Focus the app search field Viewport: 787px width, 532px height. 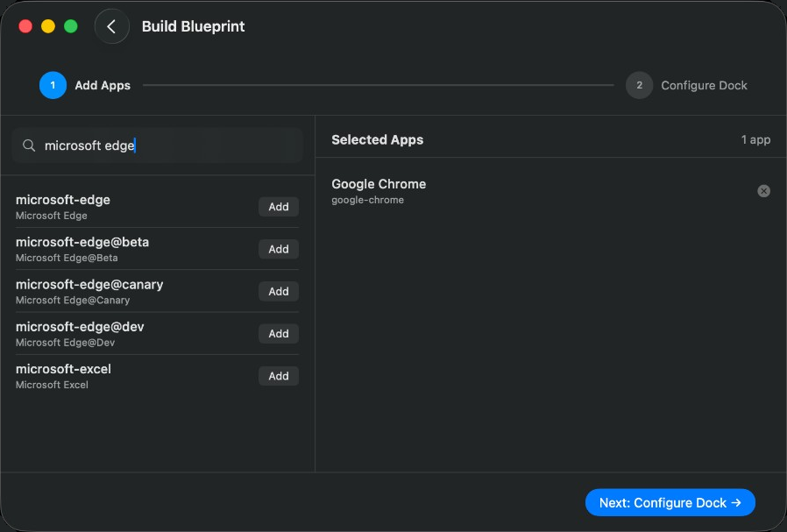157,145
